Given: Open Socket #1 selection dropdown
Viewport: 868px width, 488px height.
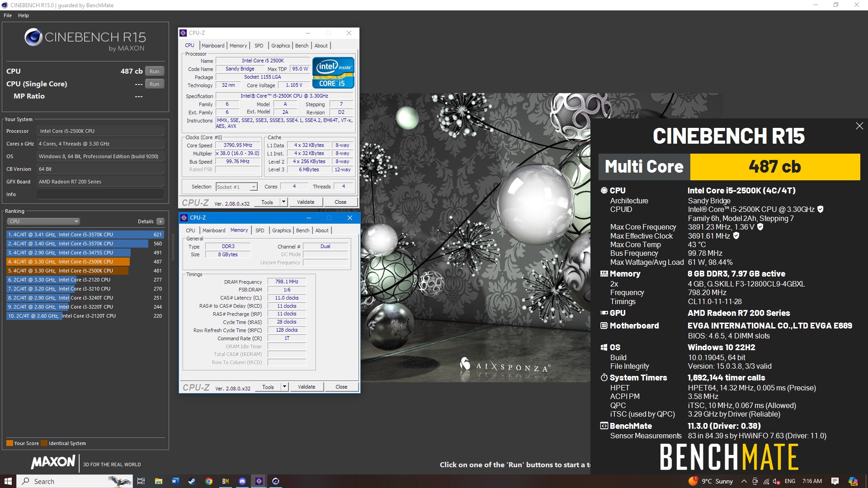Looking at the screenshot, I should [236, 187].
